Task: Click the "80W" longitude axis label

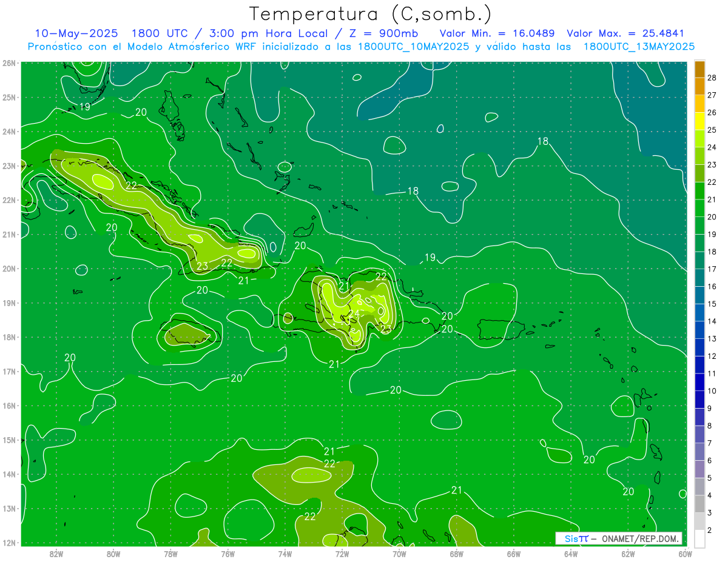Action: click(x=113, y=554)
